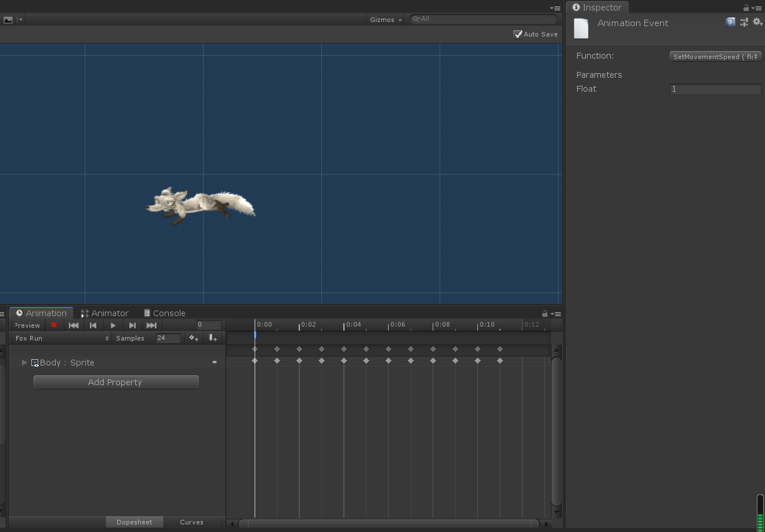Go to the next keyframe
This screenshot has height=532, width=765.
(x=132, y=325)
